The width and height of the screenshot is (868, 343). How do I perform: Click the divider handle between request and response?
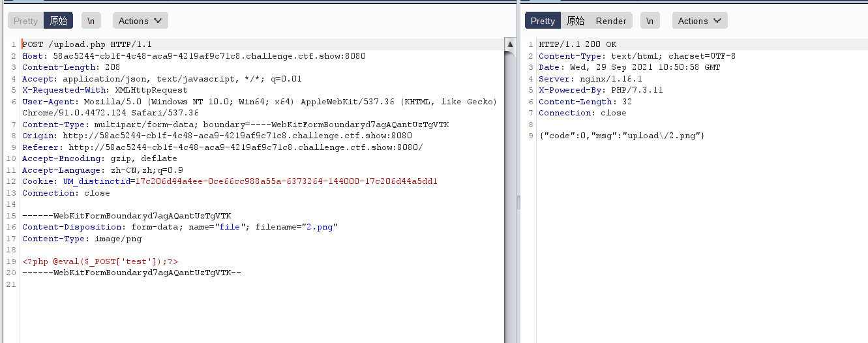pyautogui.click(x=518, y=203)
